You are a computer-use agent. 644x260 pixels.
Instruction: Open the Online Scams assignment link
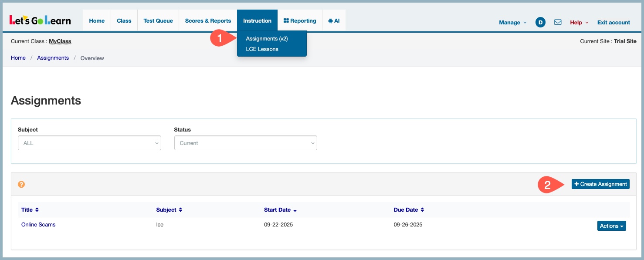(38, 225)
